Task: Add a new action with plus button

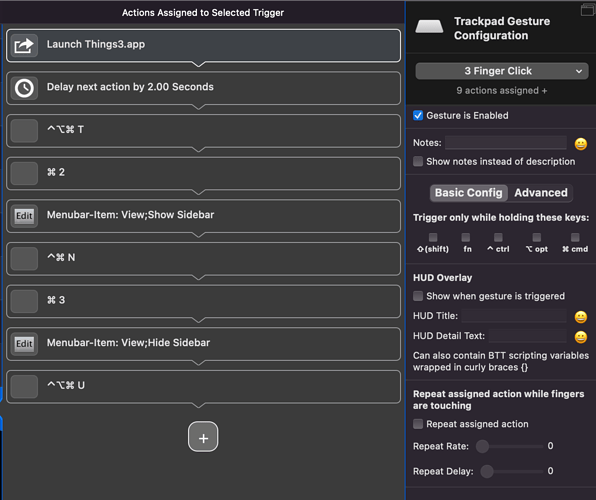Action: 203,437
